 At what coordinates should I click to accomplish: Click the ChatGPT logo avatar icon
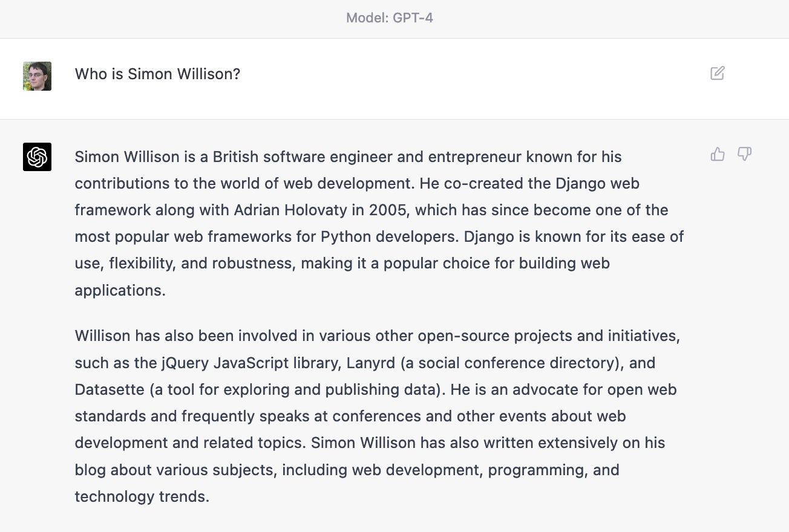pos(37,157)
